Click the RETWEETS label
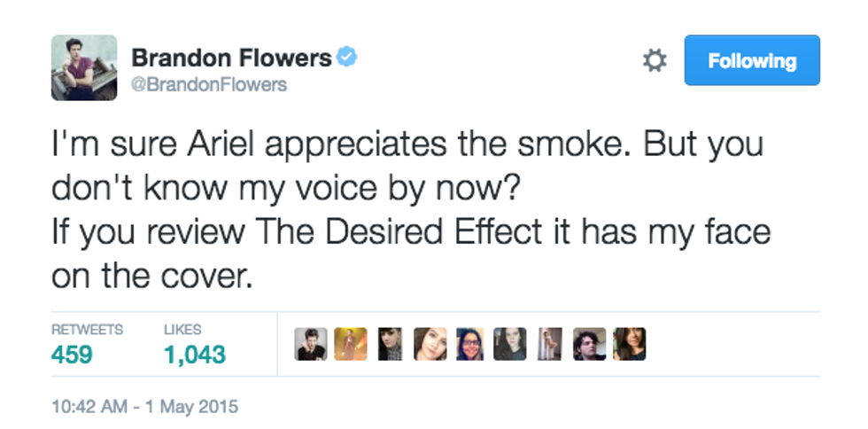 tap(87, 329)
